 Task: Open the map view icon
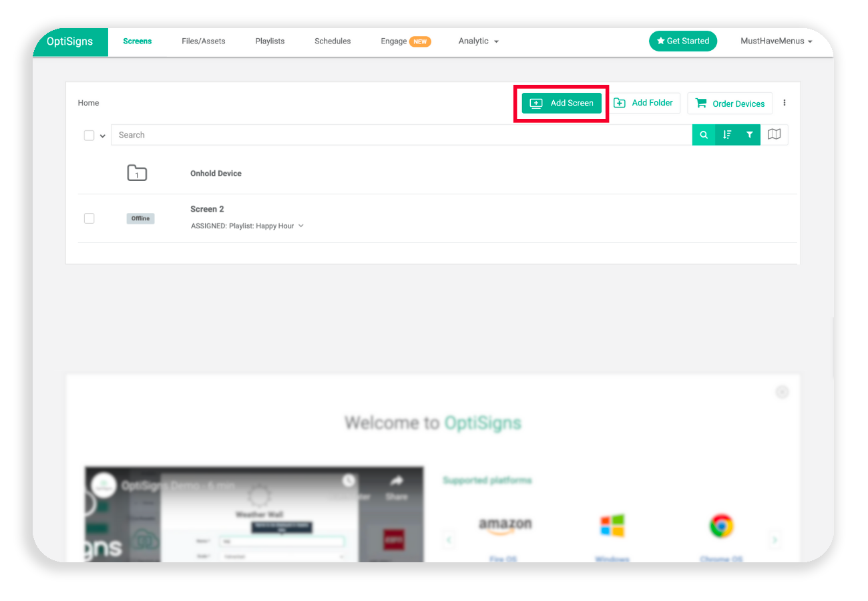tap(775, 135)
